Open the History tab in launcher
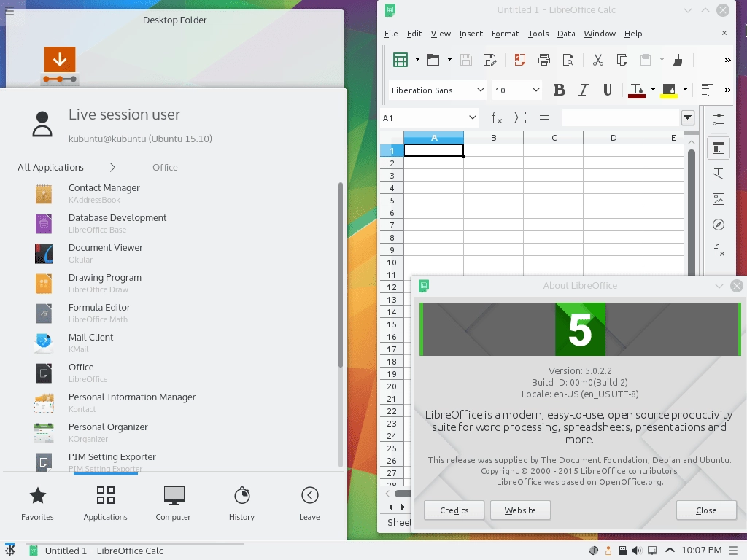 pos(241,503)
